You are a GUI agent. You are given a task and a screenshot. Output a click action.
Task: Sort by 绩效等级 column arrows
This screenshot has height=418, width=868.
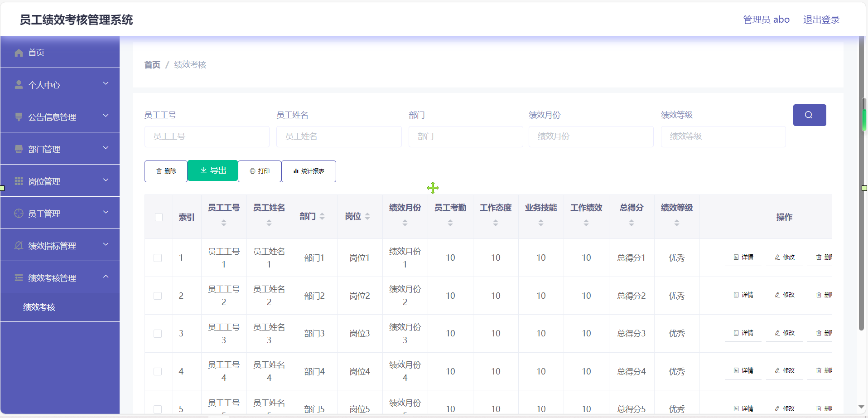click(x=677, y=223)
